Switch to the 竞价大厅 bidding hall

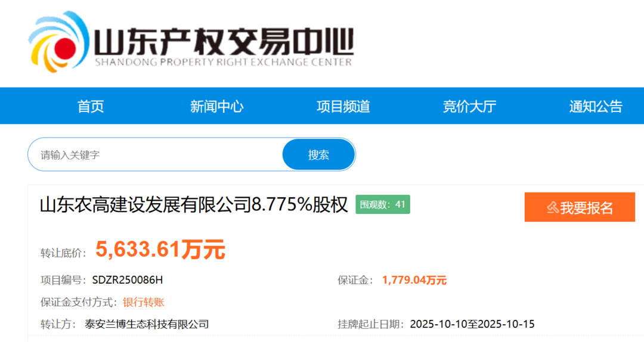pyautogui.click(x=469, y=107)
